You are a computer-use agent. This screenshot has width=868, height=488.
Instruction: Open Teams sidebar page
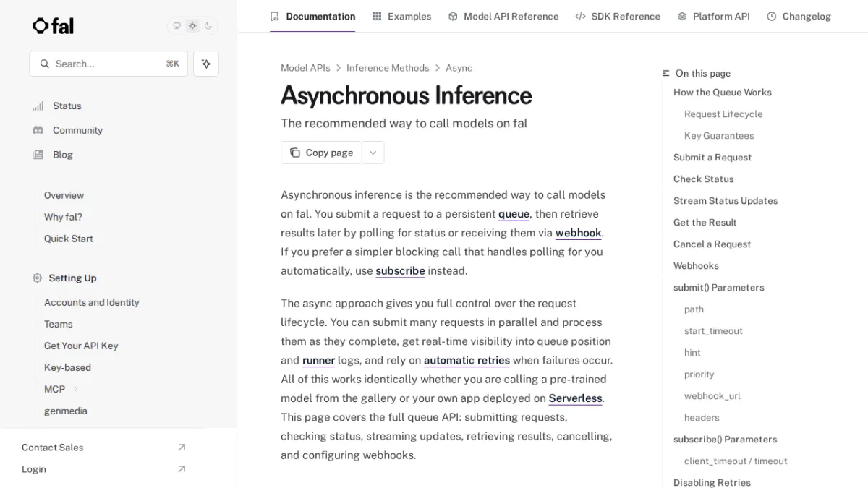pos(59,324)
